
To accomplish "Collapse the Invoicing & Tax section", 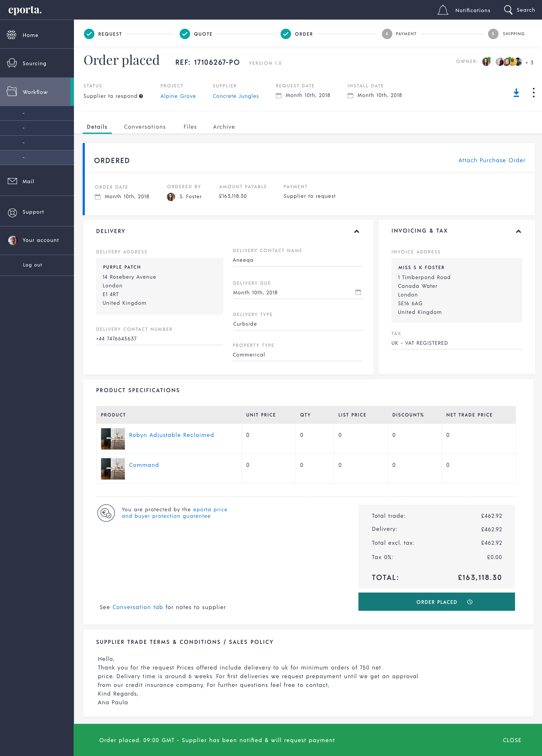I will (518, 231).
